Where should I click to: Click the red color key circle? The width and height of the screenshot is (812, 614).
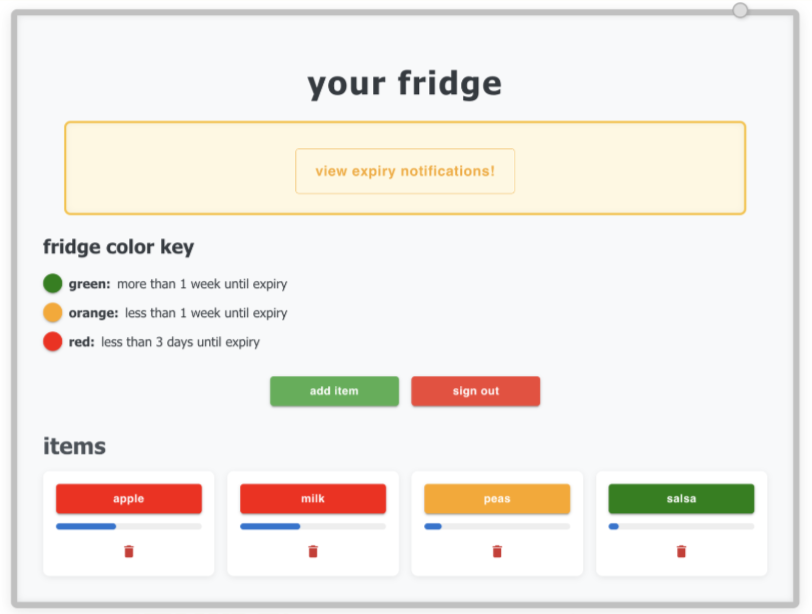[x=53, y=342]
